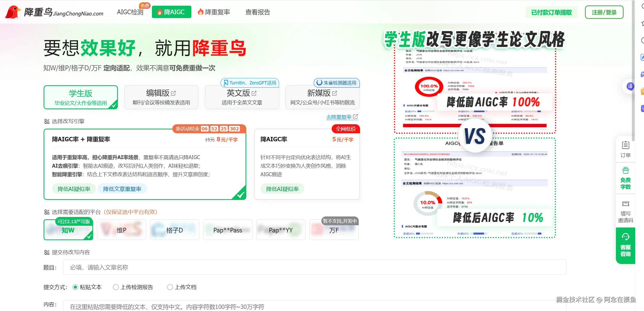Choose the 上传文档 radio option
Viewport: 644px width, 311px height.
pos(170,287)
